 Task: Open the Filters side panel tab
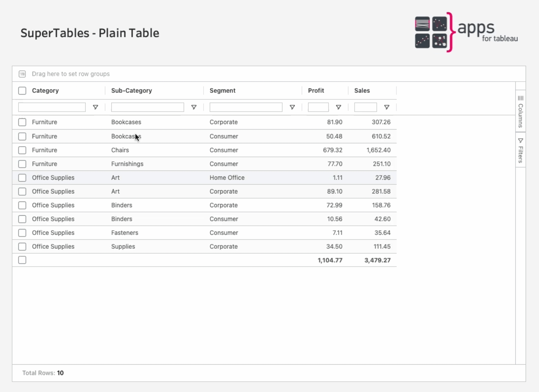coord(521,150)
